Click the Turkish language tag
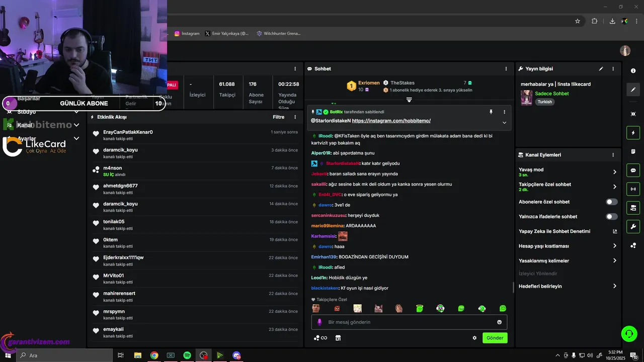 point(544,102)
